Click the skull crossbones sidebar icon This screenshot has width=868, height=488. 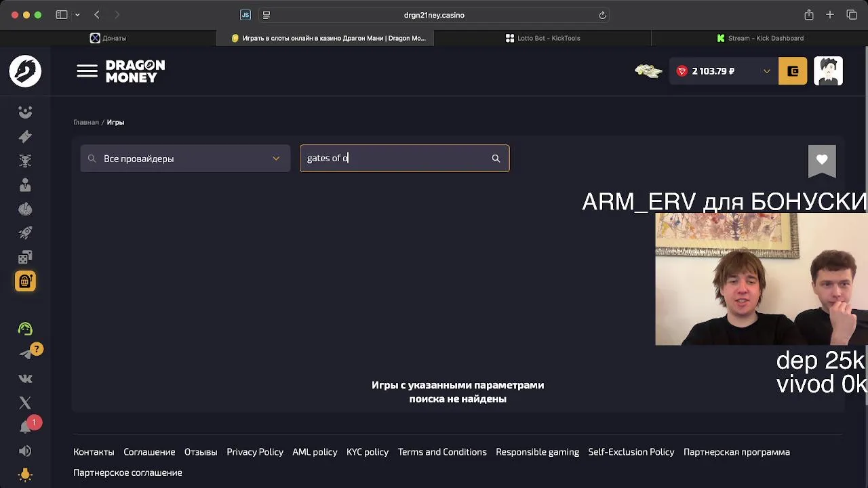[25, 161]
